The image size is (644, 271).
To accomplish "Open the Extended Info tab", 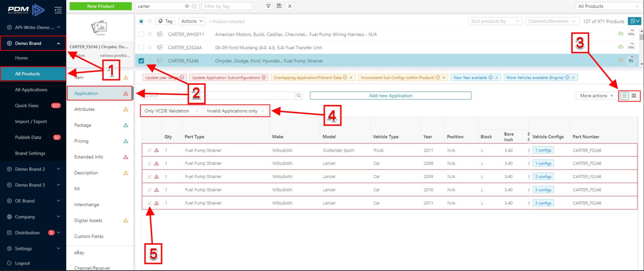I will coord(100,157).
